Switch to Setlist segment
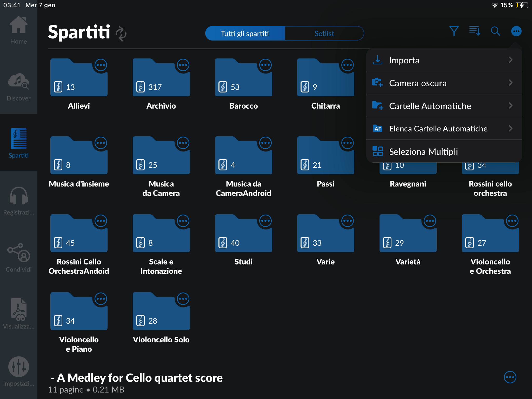Screen dimensions: 532x399 pos(324,34)
